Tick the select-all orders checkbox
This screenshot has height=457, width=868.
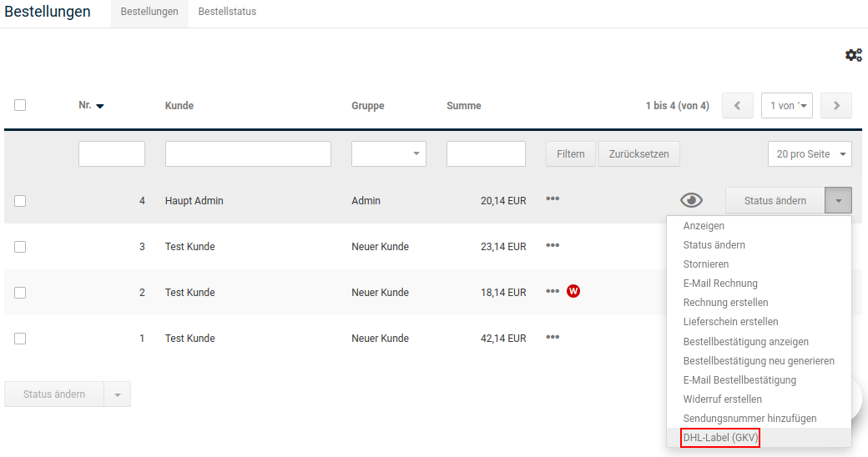[20, 105]
